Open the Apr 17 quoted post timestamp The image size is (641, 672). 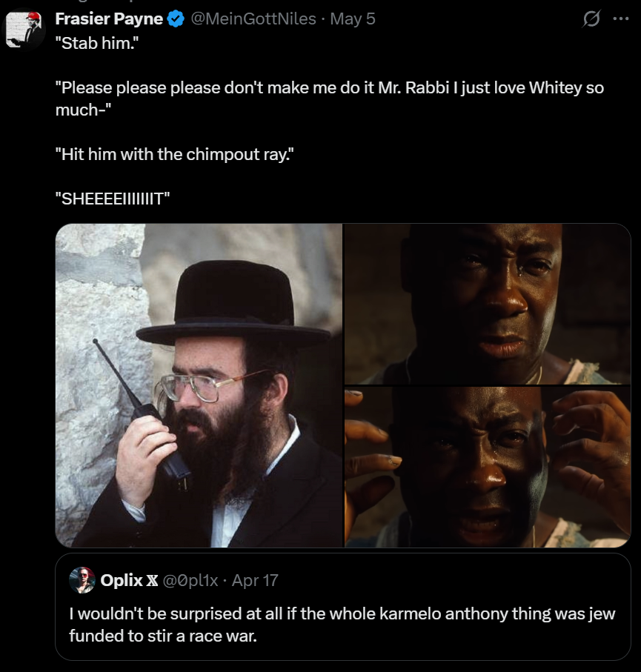(x=255, y=580)
